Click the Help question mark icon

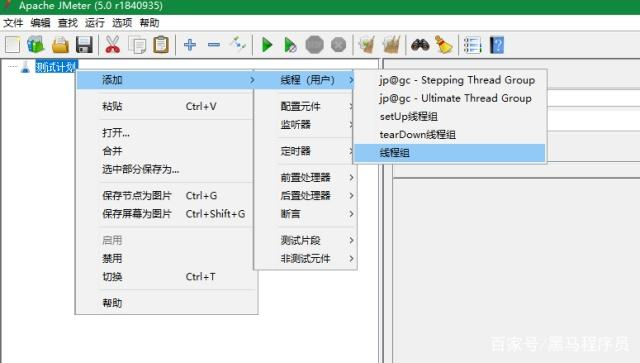pos(497,45)
